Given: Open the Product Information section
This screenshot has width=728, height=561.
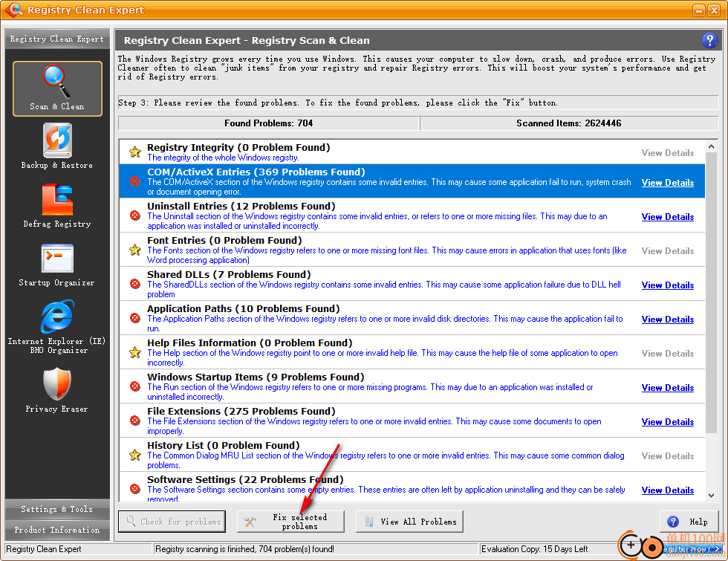Looking at the screenshot, I should point(57,530).
